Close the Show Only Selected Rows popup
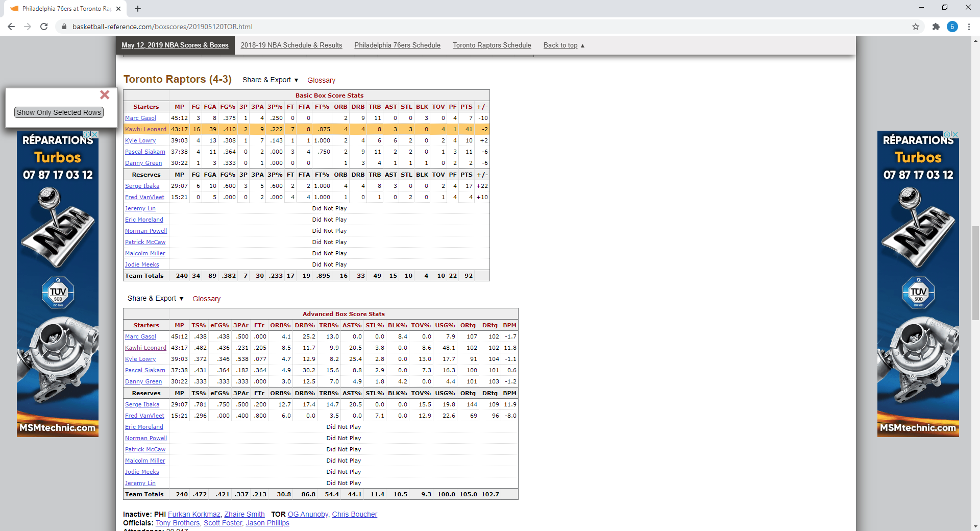This screenshot has width=980, height=531. (x=105, y=94)
